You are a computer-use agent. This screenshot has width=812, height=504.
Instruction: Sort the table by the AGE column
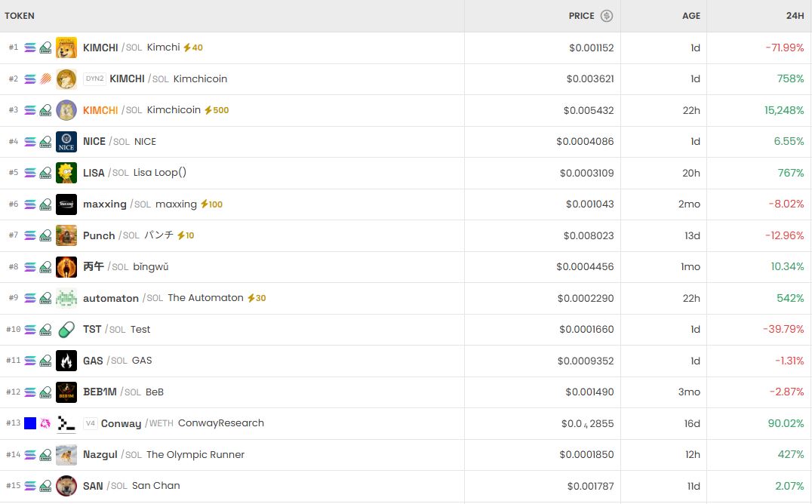click(x=690, y=16)
